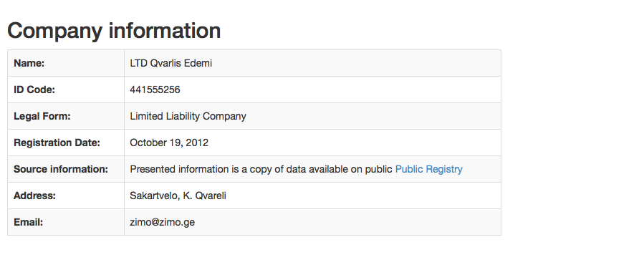Open the Public Registry link
Image resolution: width=644 pixels, height=260 pixels.
coord(429,169)
